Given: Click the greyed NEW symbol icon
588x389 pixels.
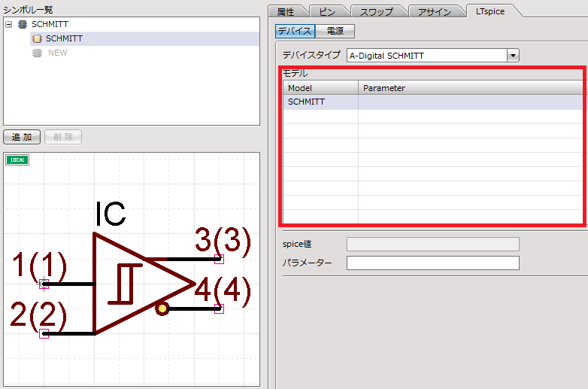Looking at the screenshot, I should 37,53.
